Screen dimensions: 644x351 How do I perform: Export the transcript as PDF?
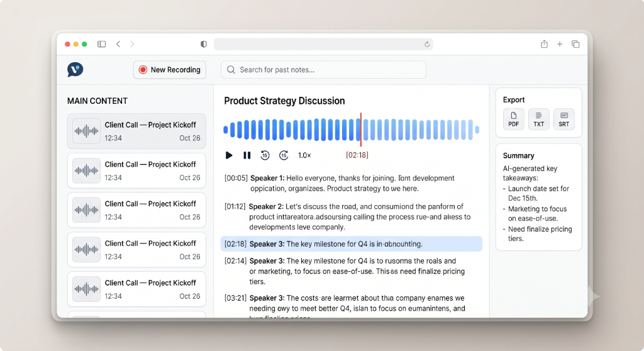(513, 119)
